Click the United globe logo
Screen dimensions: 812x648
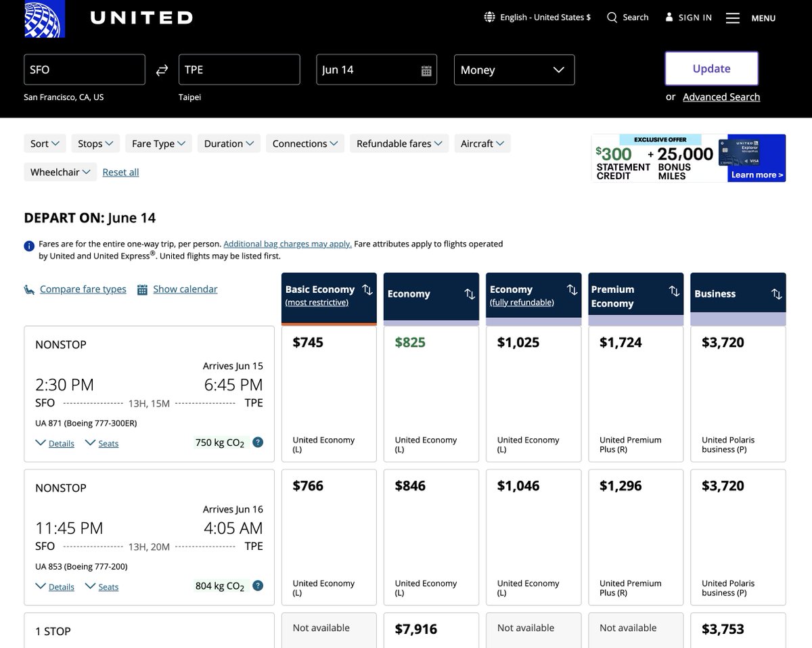(45, 19)
